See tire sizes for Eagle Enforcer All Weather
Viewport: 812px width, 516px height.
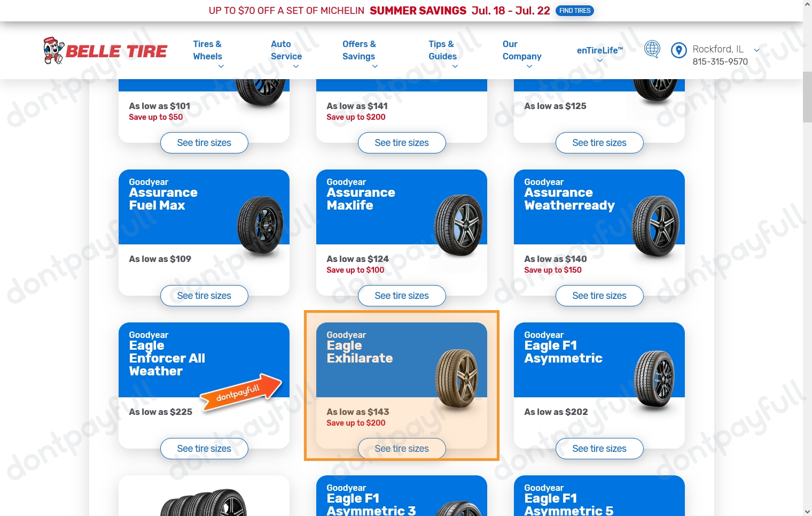pos(204,449)
